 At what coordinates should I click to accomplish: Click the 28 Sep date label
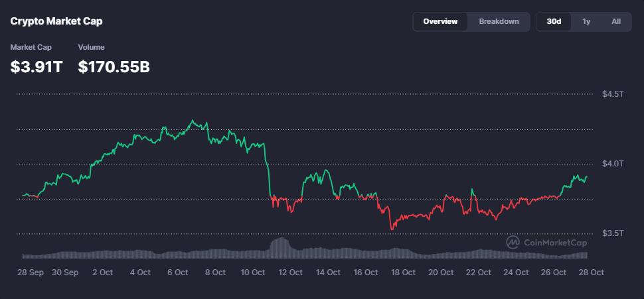point(29,272)
